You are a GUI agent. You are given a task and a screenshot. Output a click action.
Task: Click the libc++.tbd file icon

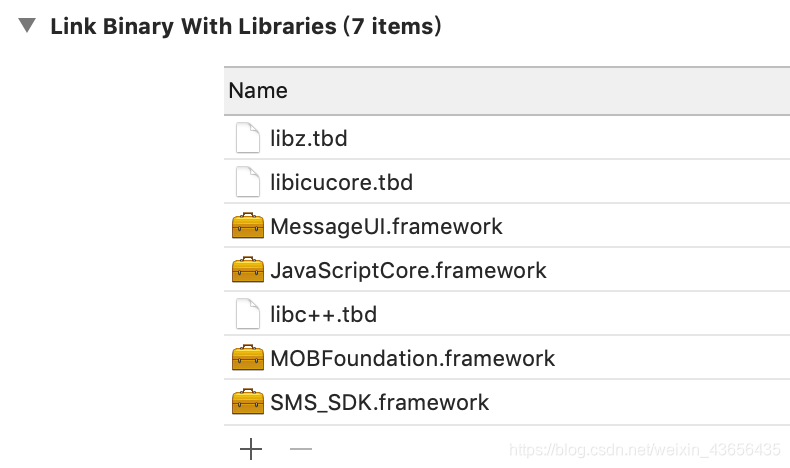248,313
